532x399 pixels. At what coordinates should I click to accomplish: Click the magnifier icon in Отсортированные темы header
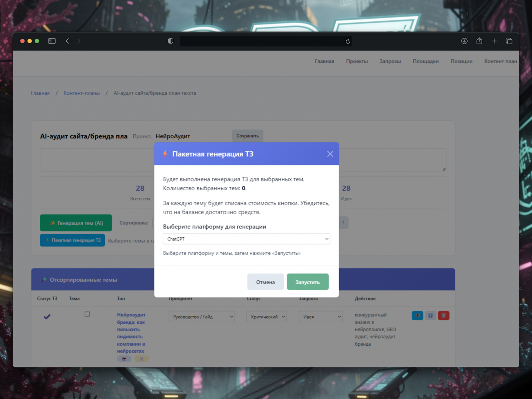[x=44, y=279]
